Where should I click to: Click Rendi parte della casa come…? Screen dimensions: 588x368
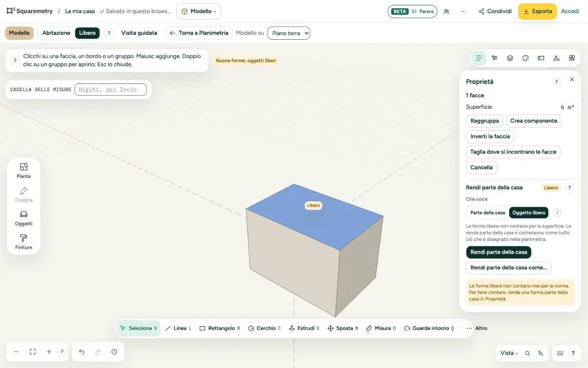509,267
